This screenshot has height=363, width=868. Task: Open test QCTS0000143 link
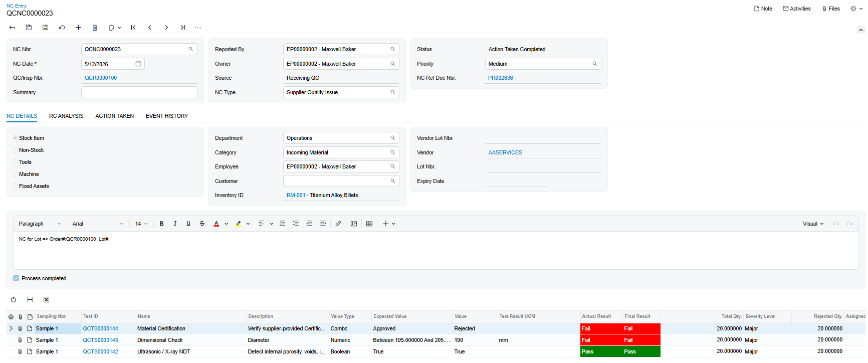pyautogui.click(x=100, y=340)
